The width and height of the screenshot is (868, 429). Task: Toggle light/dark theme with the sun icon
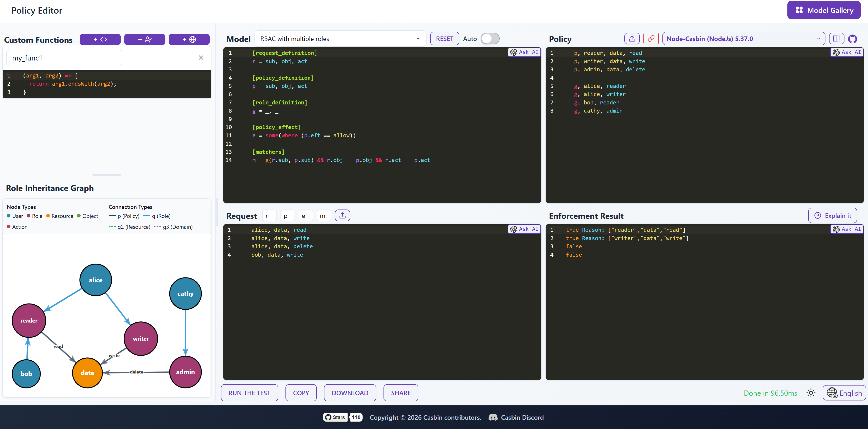pos(811,393)
